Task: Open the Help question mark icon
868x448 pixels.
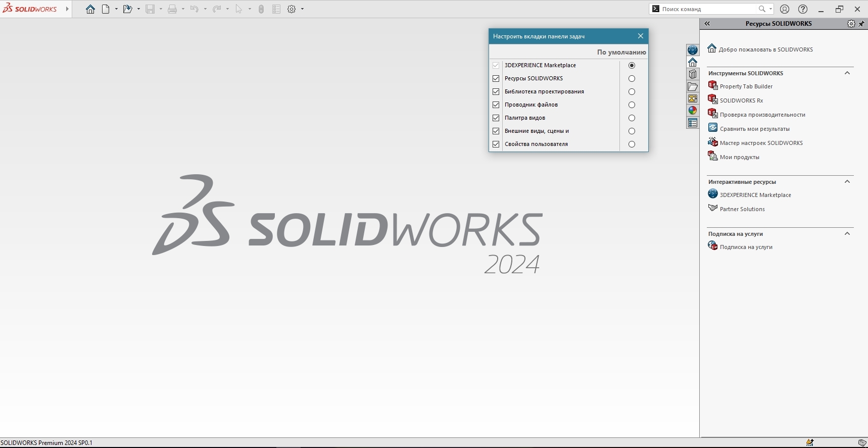Action: pyautogui.click(x=803, y=9)
